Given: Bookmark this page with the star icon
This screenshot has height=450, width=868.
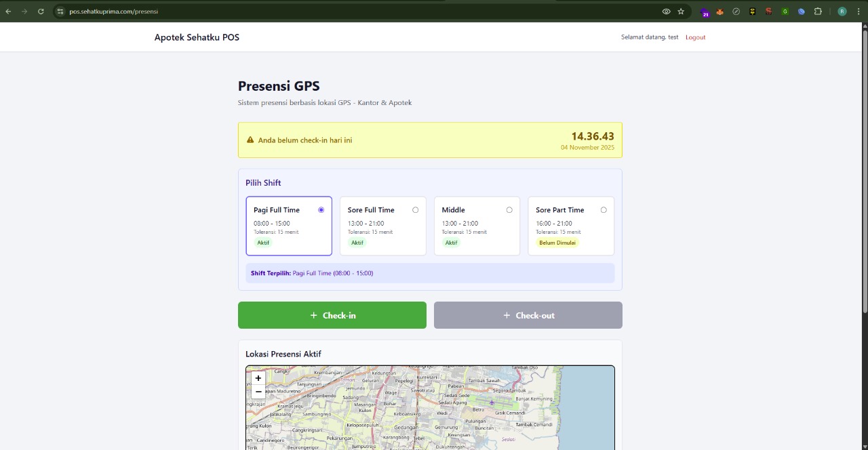Looking at the screenshot, I should coord(681,12).
